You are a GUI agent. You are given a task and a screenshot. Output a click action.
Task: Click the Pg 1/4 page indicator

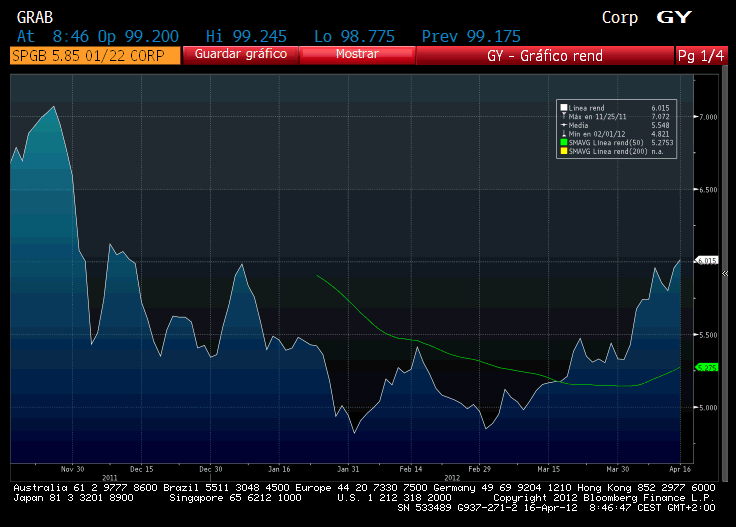(x=701, y=55)
